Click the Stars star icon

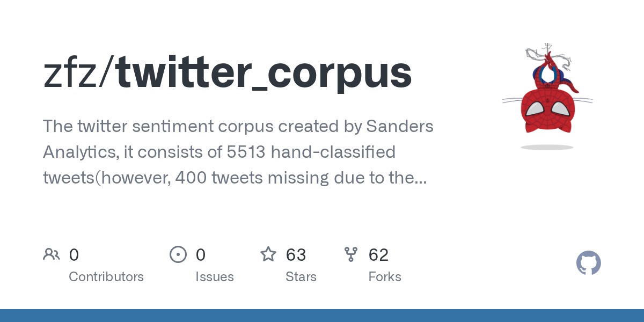(268, 254)
